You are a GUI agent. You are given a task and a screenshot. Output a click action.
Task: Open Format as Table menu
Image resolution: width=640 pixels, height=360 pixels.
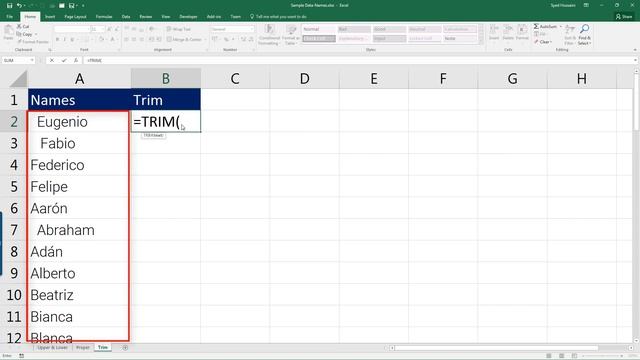tap(291, 34)
